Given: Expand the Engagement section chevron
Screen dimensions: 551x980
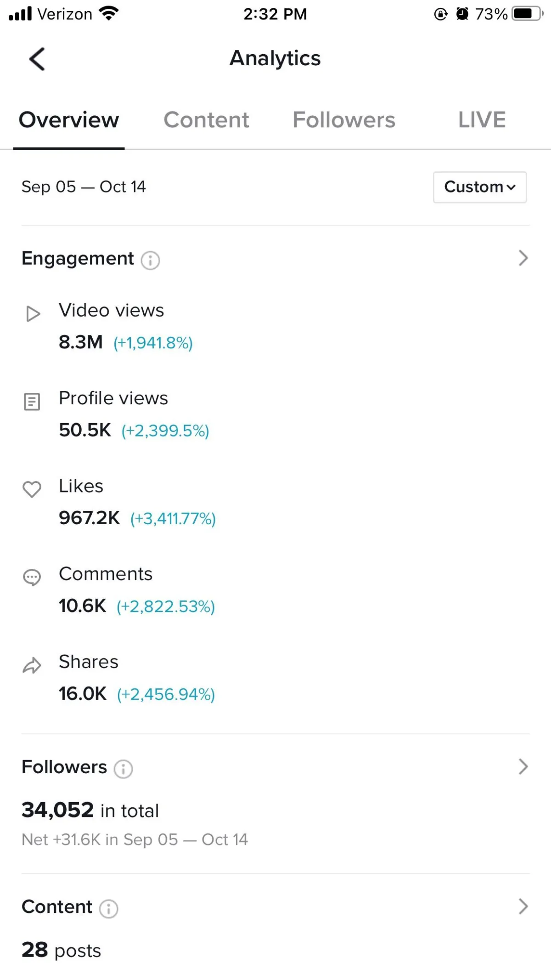Looking at the screenshot, I should tap(523, 258).
